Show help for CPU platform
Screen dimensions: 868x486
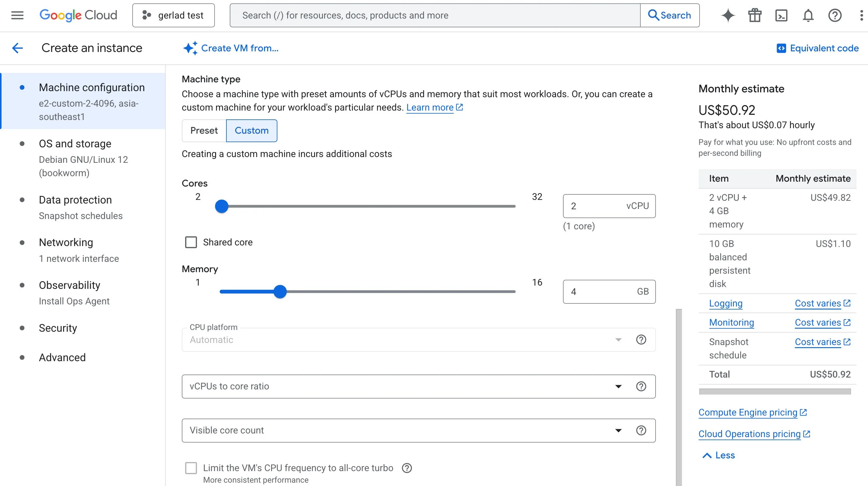click(641, 340)
